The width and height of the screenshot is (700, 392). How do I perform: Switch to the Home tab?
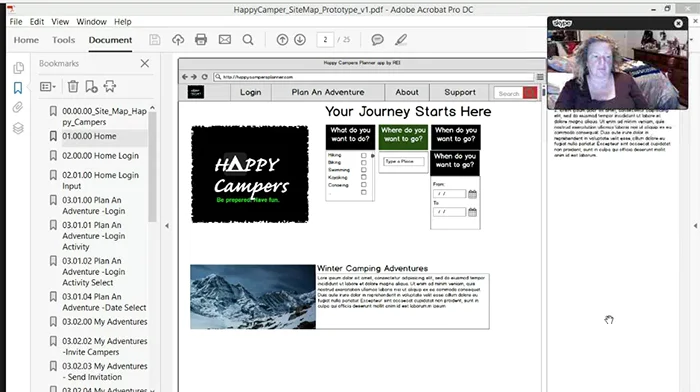[26, 40]
